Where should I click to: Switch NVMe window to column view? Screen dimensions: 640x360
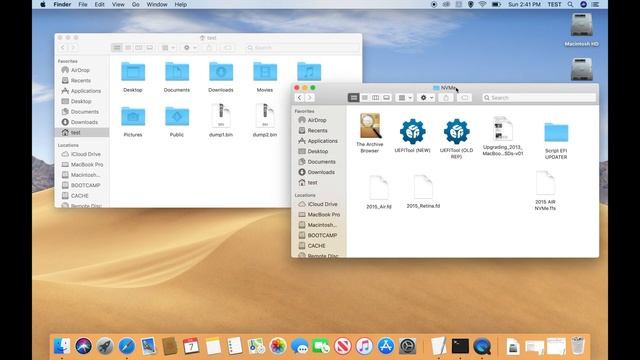point(375,98)
